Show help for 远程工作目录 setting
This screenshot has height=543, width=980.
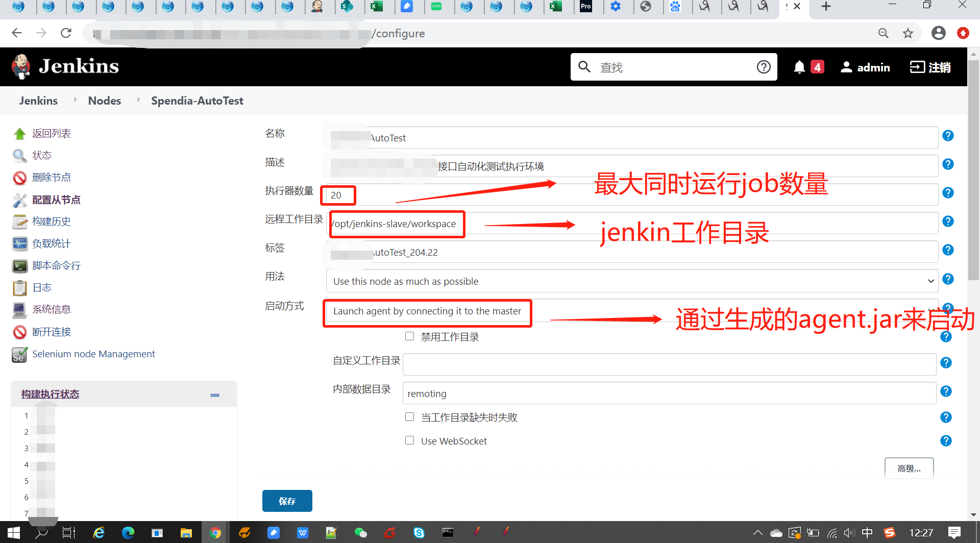[948, 221]
